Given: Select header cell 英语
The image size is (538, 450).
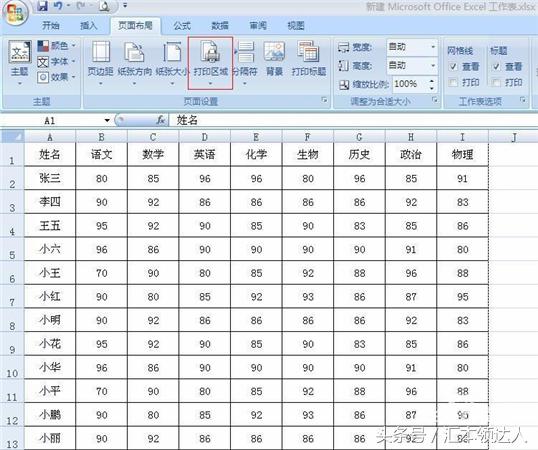Looking at the screenshot, I should (204, 154).
